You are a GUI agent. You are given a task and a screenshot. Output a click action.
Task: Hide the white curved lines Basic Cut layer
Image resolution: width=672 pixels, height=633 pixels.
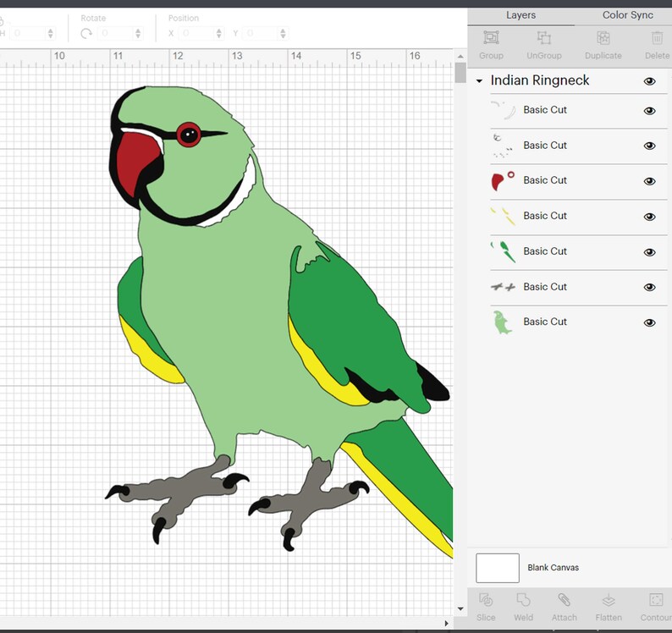(650, 111)
